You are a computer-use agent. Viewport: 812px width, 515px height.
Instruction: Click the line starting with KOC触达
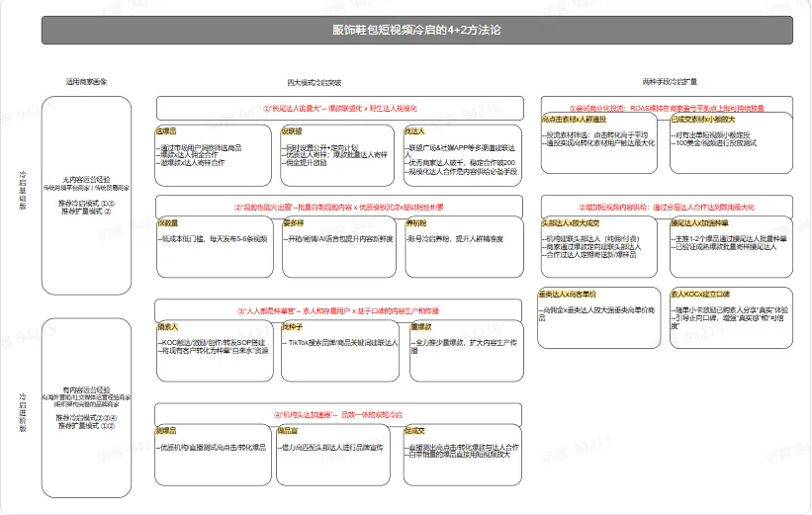coord(212,343)
